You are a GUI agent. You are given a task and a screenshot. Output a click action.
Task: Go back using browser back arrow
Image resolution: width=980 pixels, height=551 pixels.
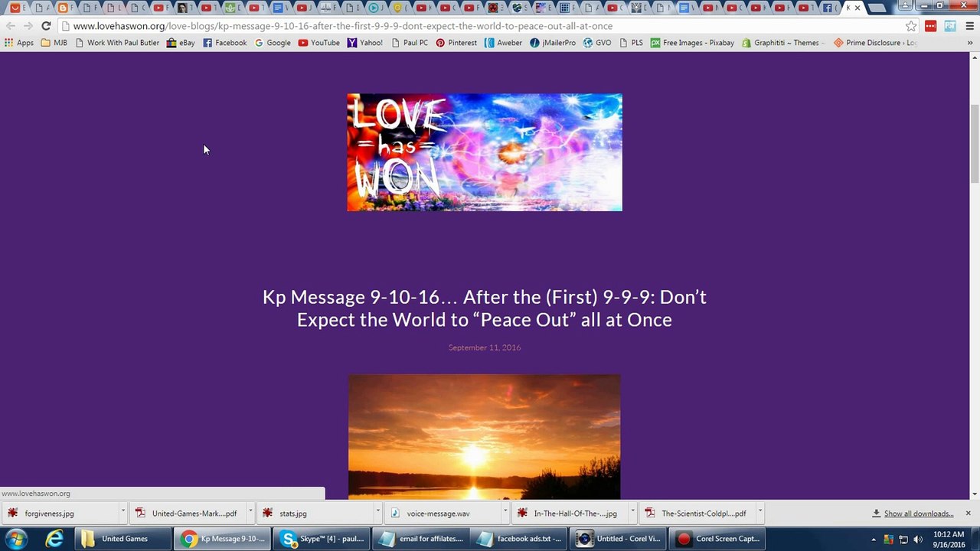pyautogui.click(x=11, y=26)
